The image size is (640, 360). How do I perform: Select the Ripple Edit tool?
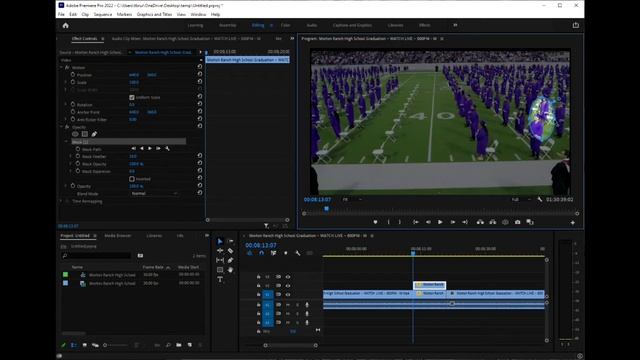(220, 251)
